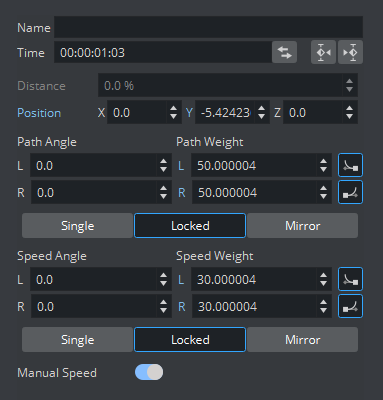Jump to the next keyframe icon

350,52
